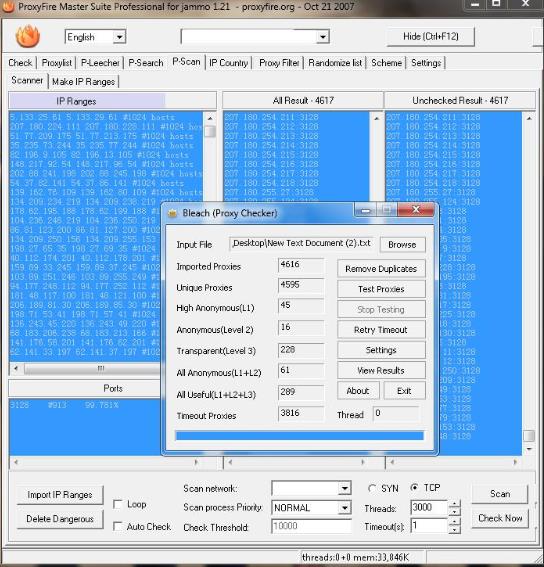The image size is (544, 567).
Task: Click Test Proxies button
Action: pyautogui.click(x=381, y=289)
